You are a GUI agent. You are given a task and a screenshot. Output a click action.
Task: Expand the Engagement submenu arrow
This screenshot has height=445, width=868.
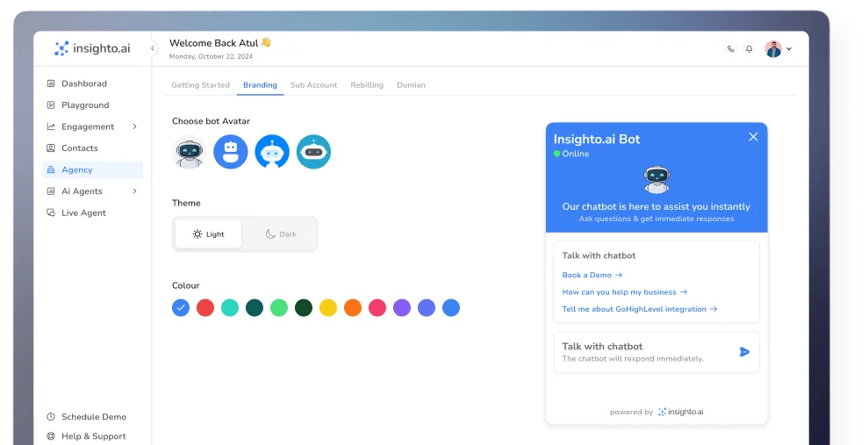tap(134, 126)
